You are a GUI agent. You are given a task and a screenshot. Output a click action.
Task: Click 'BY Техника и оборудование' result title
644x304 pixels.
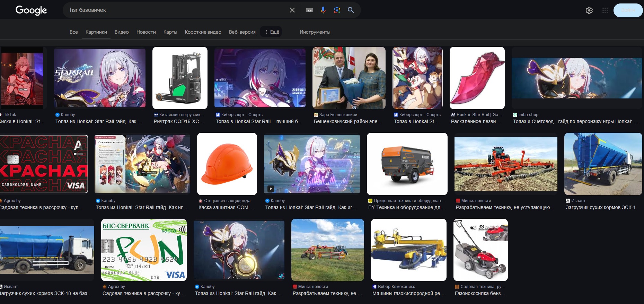[406, 207]
